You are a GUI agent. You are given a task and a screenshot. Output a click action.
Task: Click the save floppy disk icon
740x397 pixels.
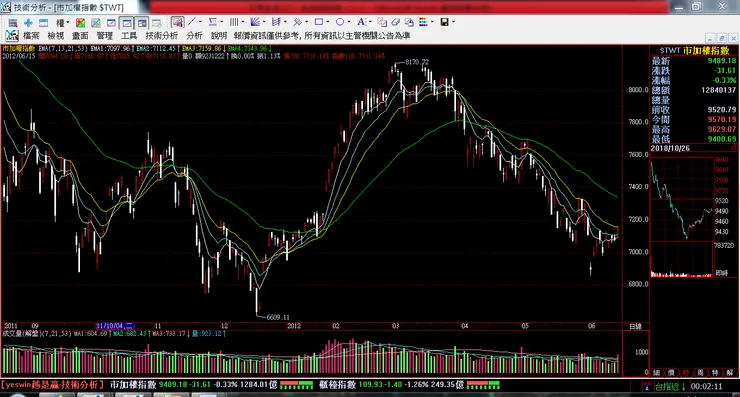point(444,22)
